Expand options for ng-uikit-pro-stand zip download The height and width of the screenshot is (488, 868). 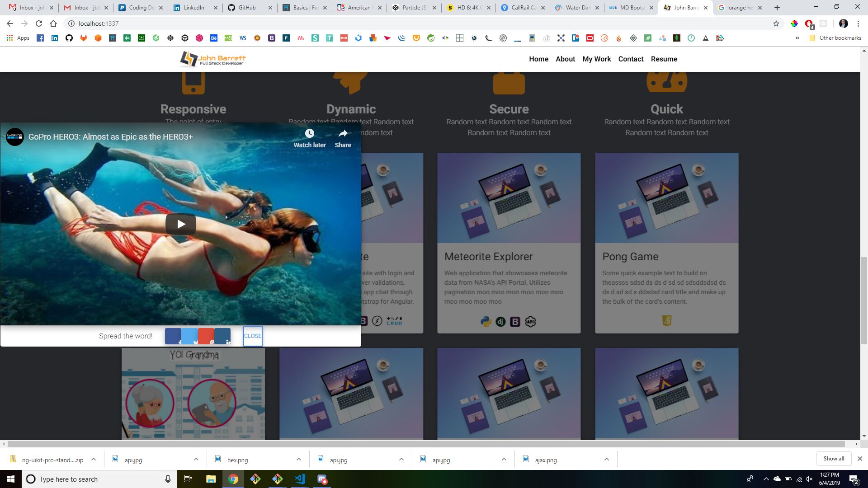point(94,460)
